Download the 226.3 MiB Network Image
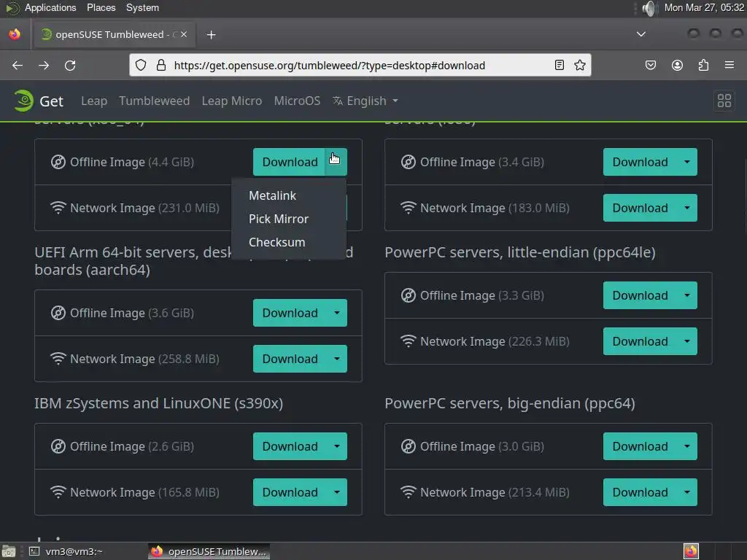 click(640, 341)
